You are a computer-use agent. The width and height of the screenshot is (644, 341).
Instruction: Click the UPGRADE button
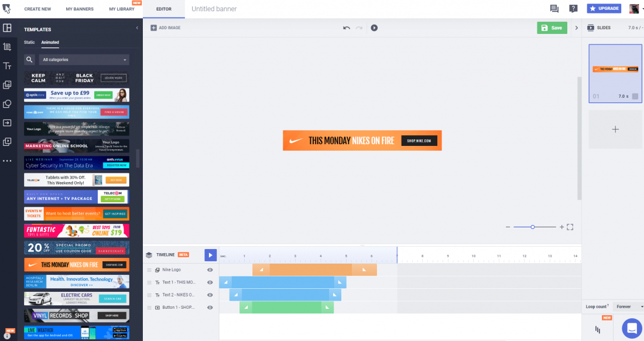click(604, 8)
